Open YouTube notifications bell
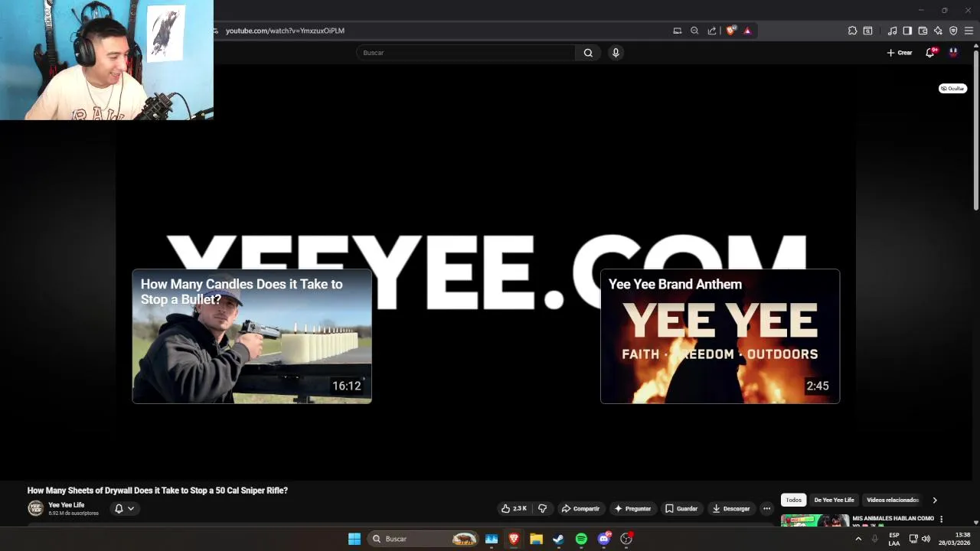980x551 pixels. click(x=930, y=53)
